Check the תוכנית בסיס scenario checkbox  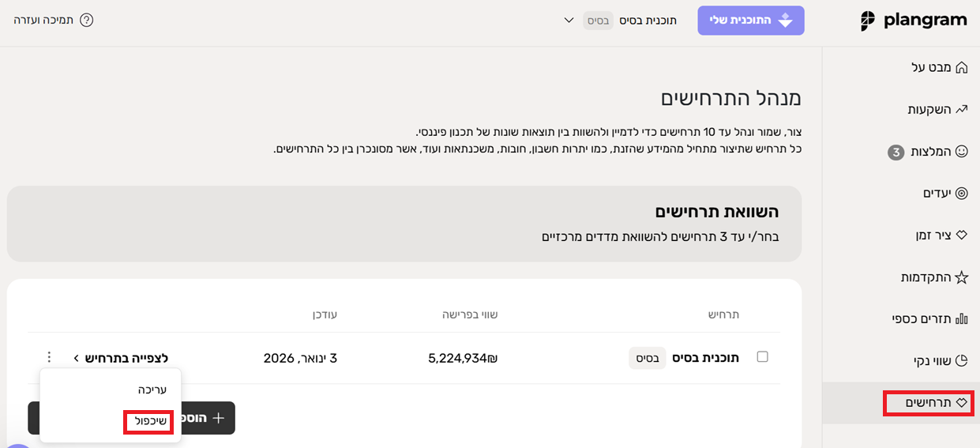pos(762,357)
